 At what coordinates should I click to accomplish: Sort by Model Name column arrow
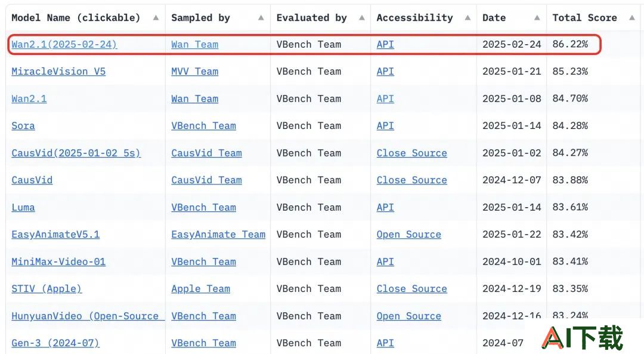(156, 18)
